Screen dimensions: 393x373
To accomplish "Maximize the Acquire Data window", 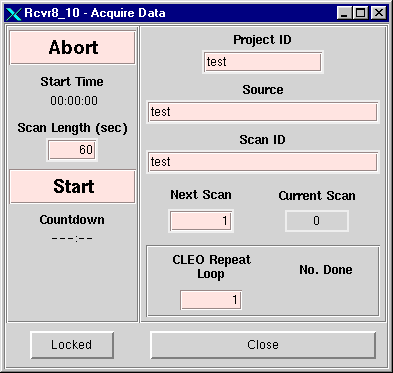I will 361,13.
